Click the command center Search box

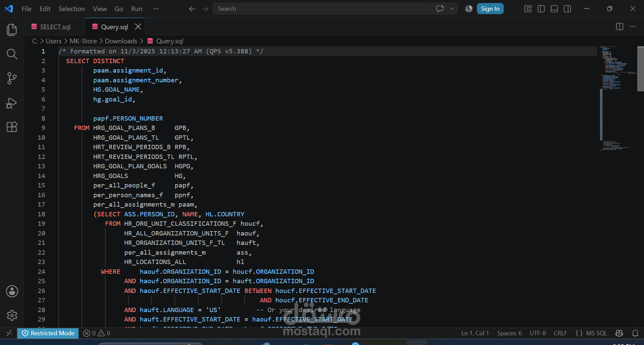tap(322, 9)
